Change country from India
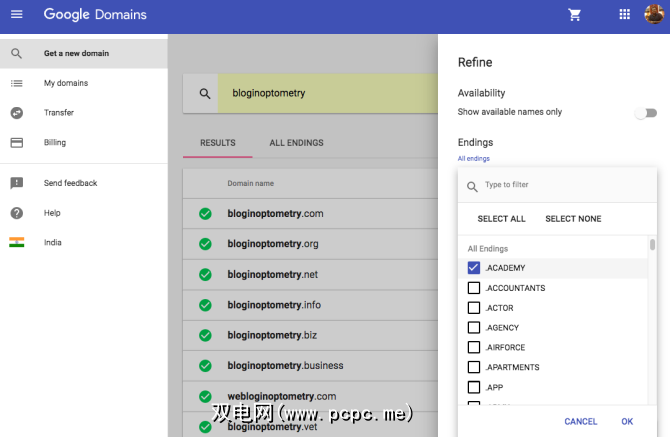The width and height of the screenshot is (670, 437). 84,242
